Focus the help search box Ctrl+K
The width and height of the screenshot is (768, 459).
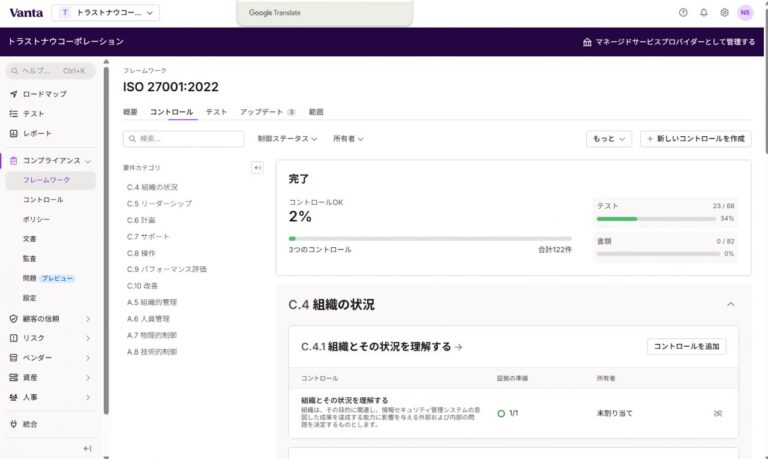[50, 71]
